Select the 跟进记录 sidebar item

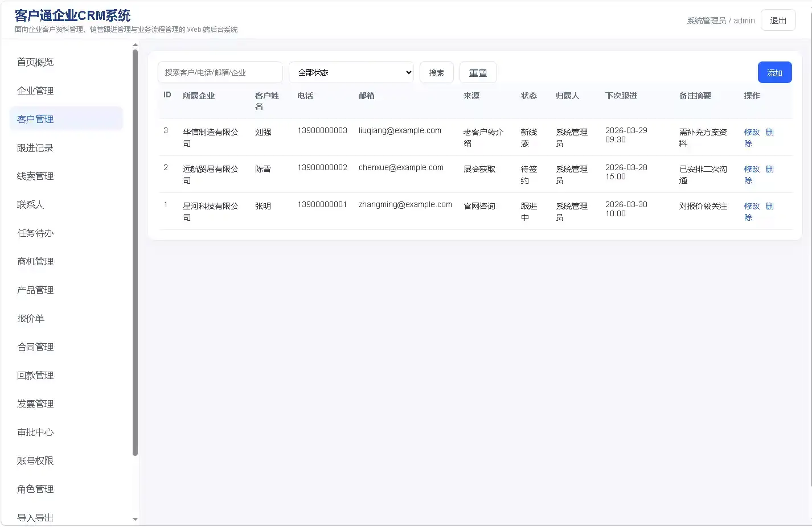[x=35, y=147]
